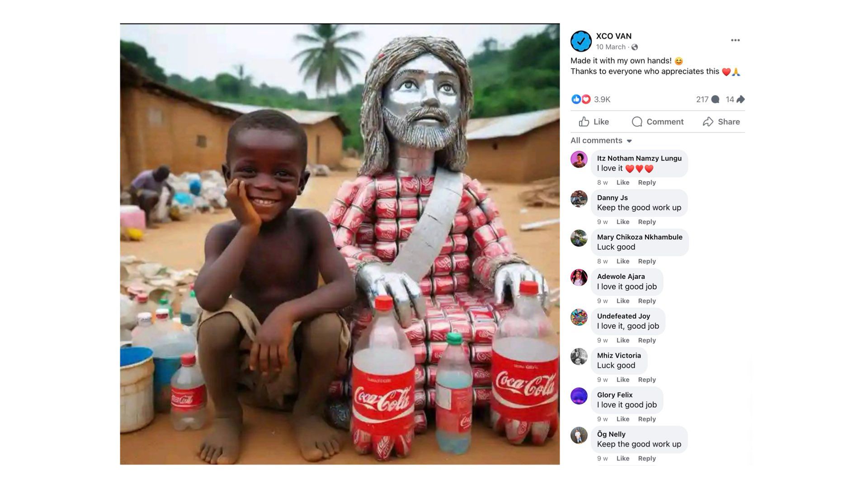Reply to Mary Chikoza Nkhambule's comment

(646, 261)
